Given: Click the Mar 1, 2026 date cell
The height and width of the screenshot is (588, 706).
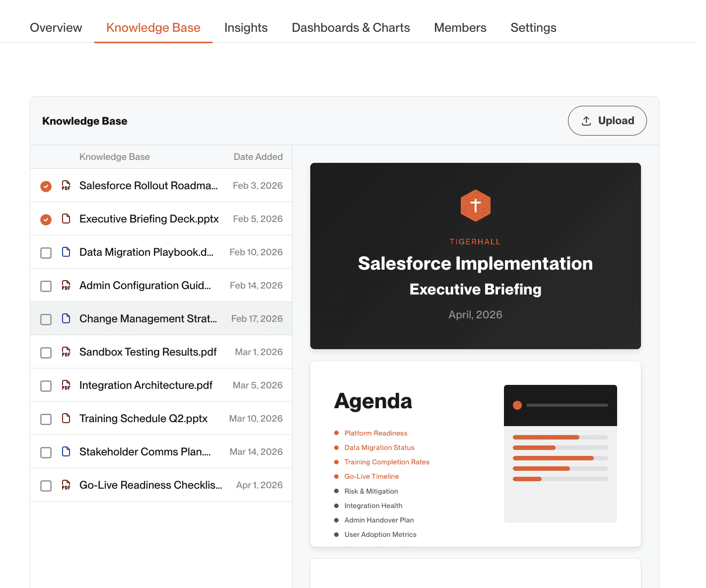Looking at the screenshot, I should point(259,352).
